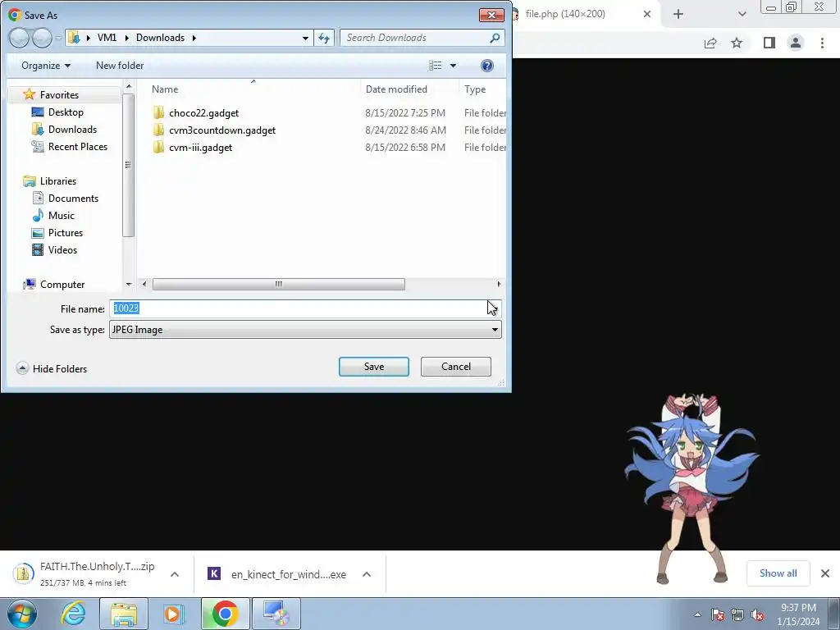Open the Organize menu

[46, 66]
